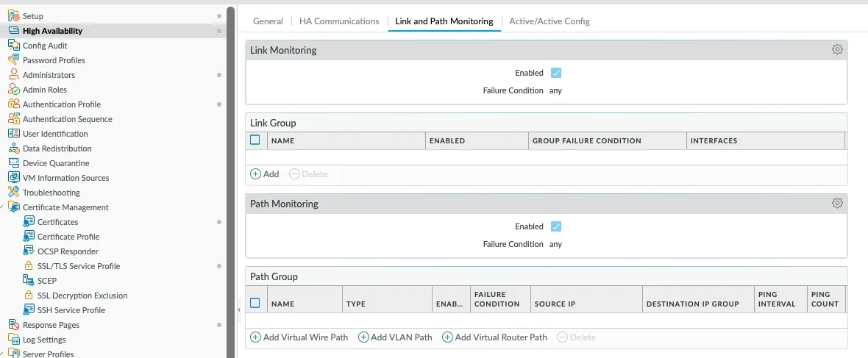
Task: Click the SSL Decryption Exclusion lock icon
Action: pos(29,296)
